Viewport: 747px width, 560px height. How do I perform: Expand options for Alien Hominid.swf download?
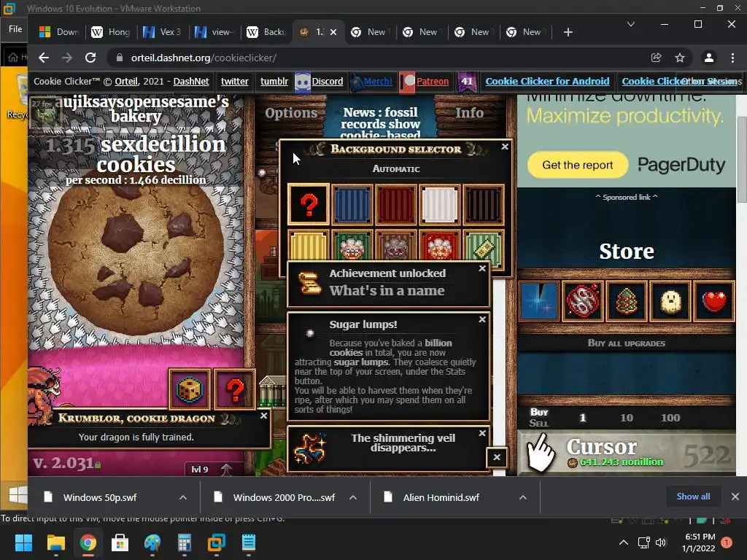(x=522, y=497)
